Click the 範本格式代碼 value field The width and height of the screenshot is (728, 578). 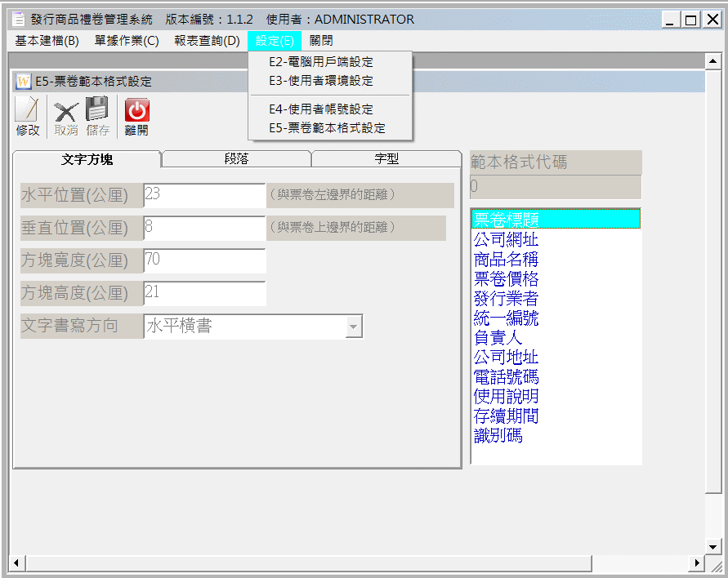[556, 187]
